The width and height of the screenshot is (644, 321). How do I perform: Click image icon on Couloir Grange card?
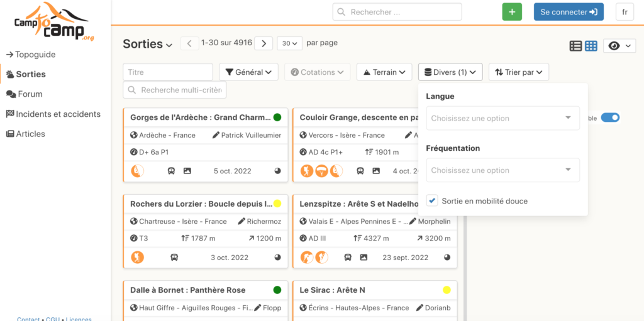(376, 171)
